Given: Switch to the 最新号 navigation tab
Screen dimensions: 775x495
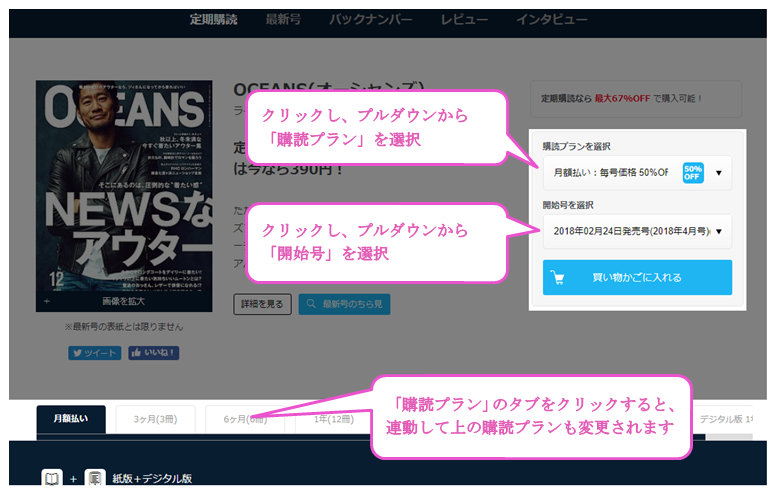Looking at the screenshot, I should click(283, 20).
